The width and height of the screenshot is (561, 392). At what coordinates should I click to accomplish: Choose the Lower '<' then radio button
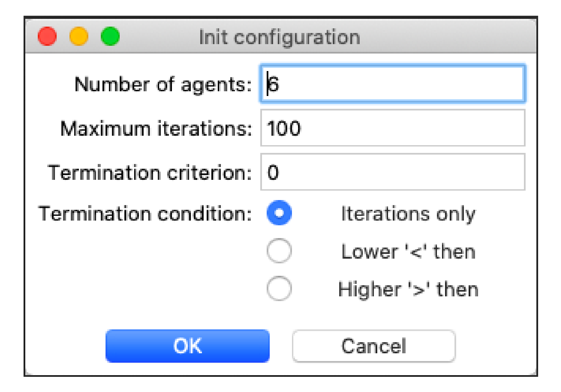click(x=279, y=251)
